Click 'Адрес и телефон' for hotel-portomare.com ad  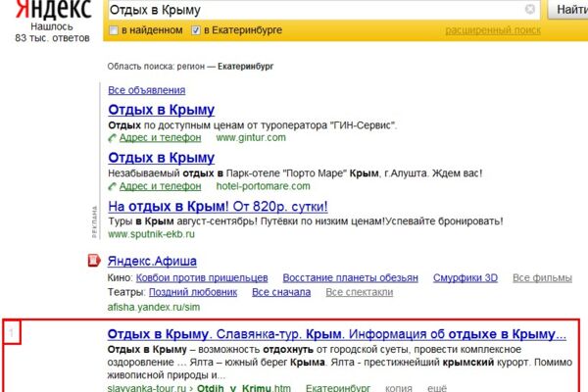tap(160, 186)
